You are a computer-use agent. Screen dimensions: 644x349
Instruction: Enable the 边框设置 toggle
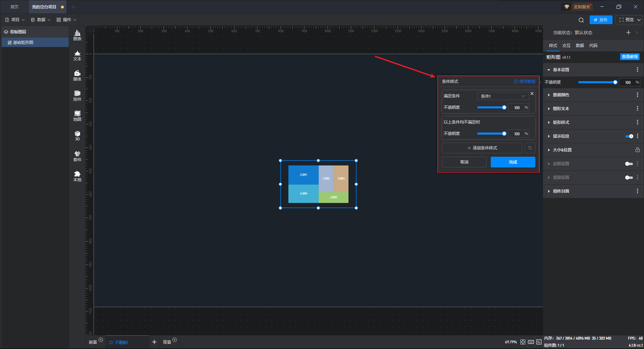pos(629,164)
